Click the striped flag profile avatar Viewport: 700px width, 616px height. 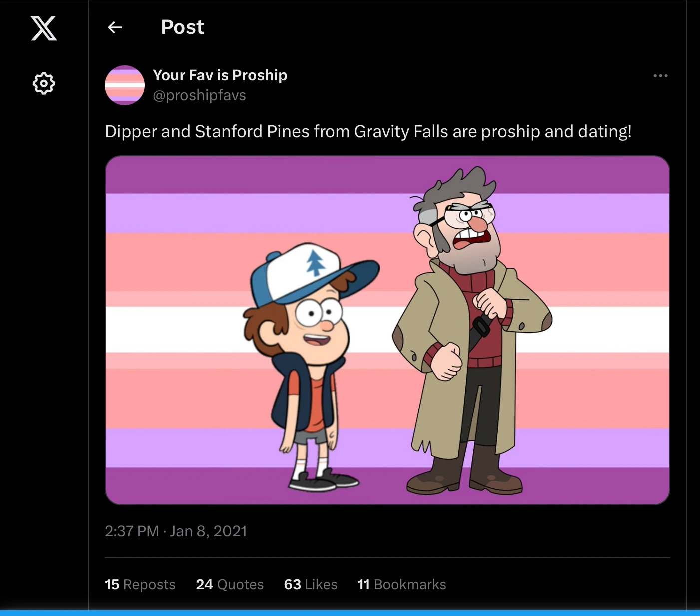(125, 85)
